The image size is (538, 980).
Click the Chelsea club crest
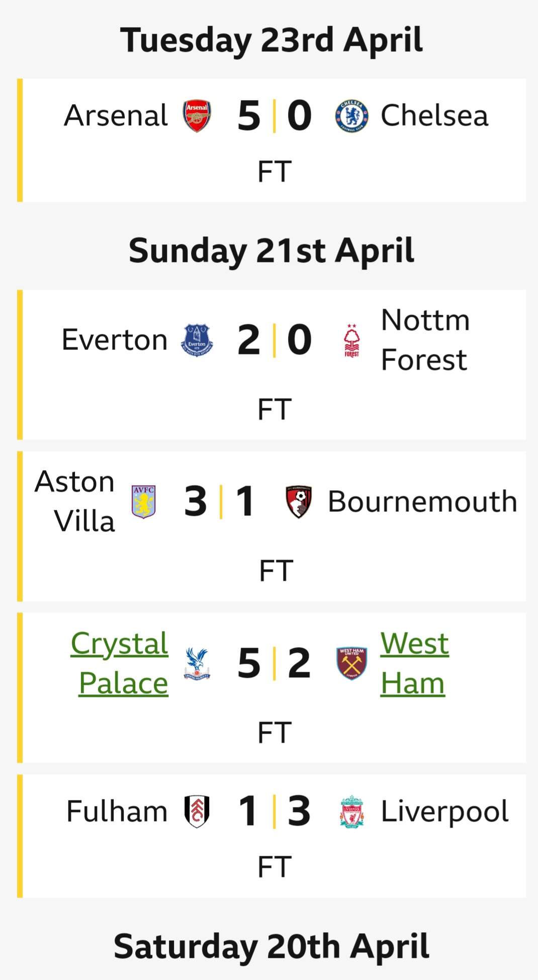[351, 116]
